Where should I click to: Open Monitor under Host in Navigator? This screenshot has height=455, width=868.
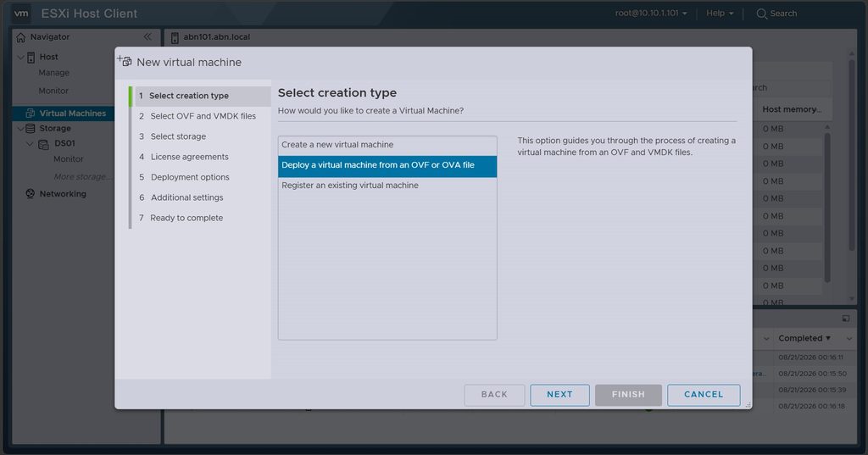[53, 91]
